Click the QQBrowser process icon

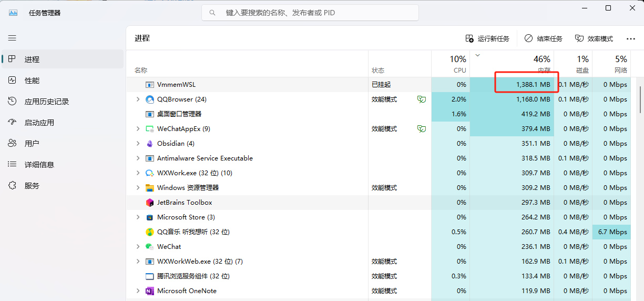click(150, 99)
